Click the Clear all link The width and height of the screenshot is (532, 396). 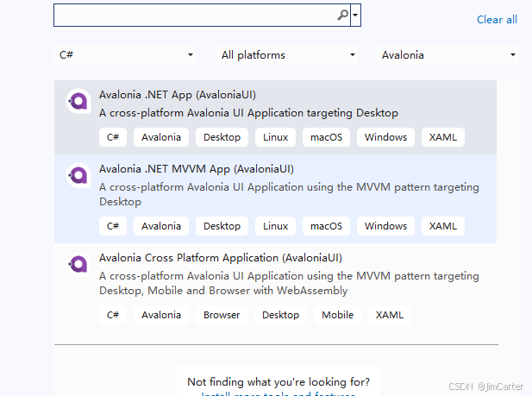(497, 20)
